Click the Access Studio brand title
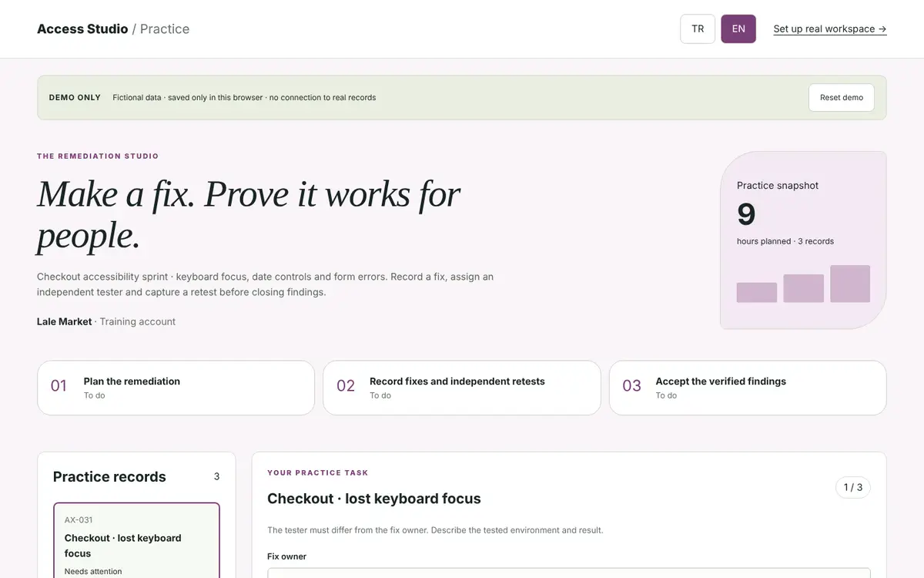 (82, 29)
